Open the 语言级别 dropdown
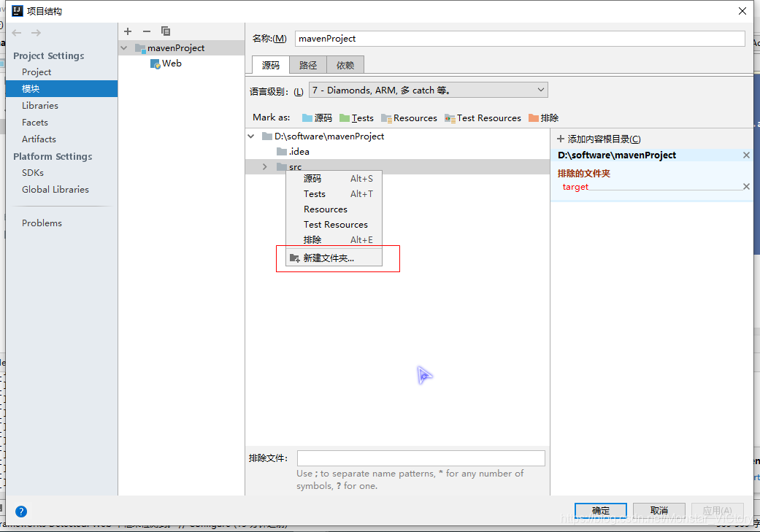Image resolution: width=760 pixels, height=532 pixels. pyautogui.click(x=429, y=90)
